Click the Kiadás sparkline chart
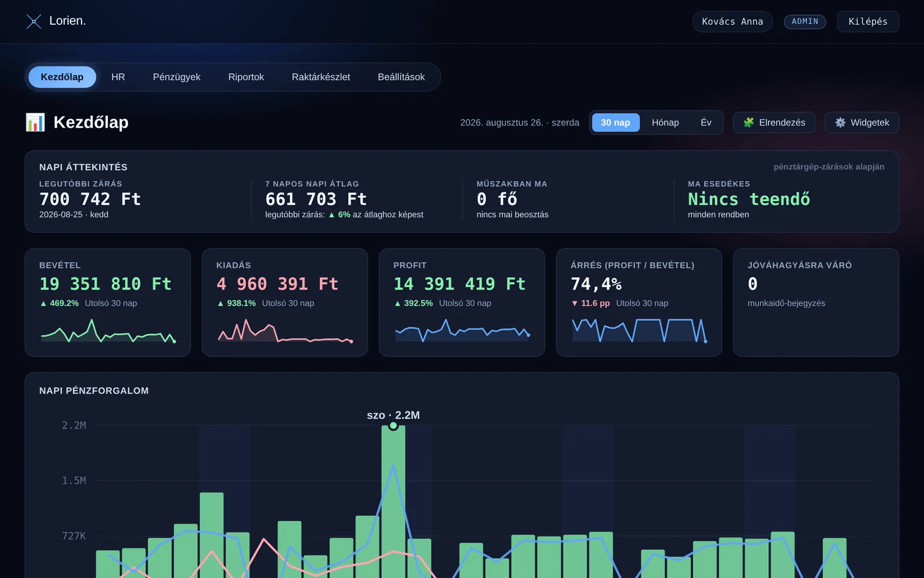Image resolution: width=924 pixels, height=578 pixels. point(285,331)
